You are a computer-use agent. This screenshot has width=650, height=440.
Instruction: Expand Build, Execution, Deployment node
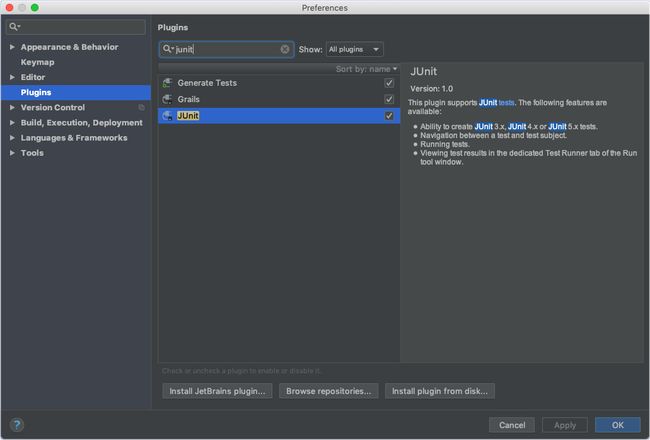[12, 123]
